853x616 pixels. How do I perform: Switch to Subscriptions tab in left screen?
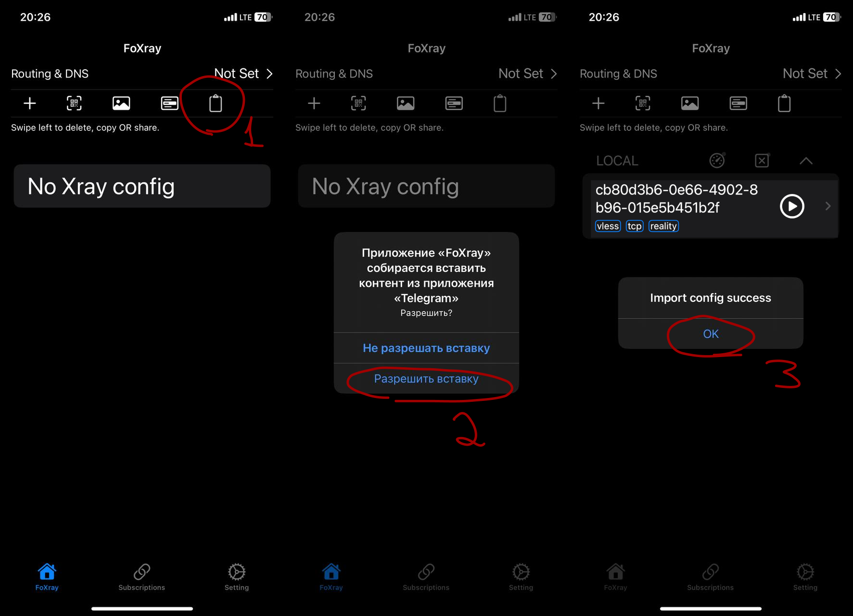coord(142,577)
